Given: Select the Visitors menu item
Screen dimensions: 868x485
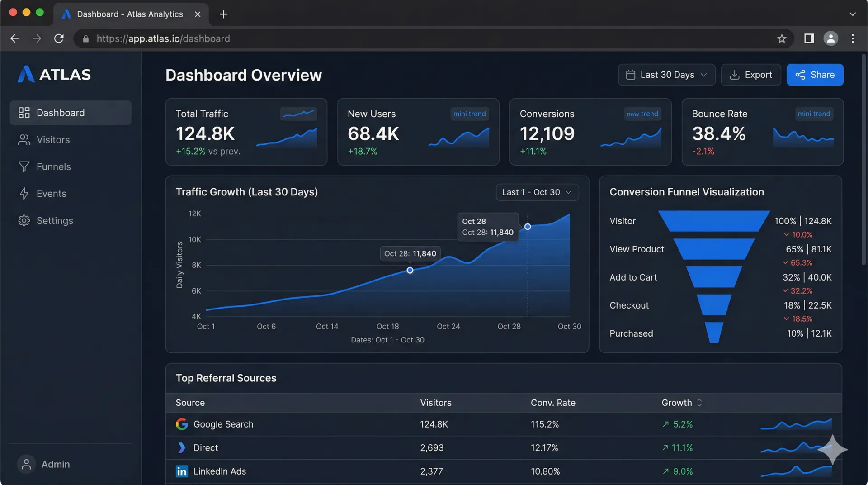Looking at the screenshot, I should (53, 140).
